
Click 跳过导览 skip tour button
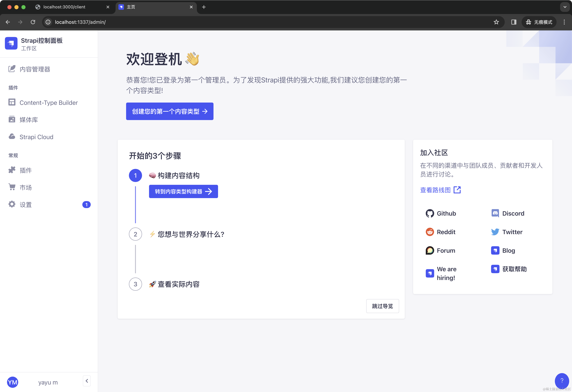(x=382, y=306)
